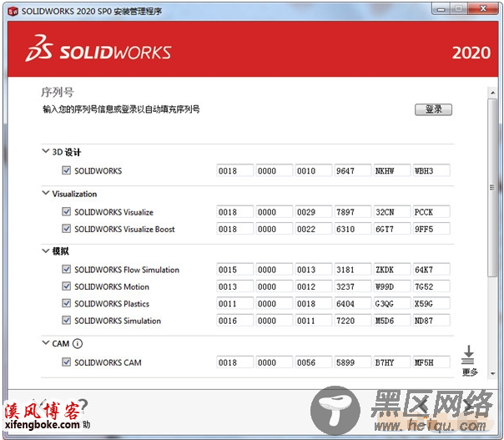Click the info icon next to CAM

(78, 343)
